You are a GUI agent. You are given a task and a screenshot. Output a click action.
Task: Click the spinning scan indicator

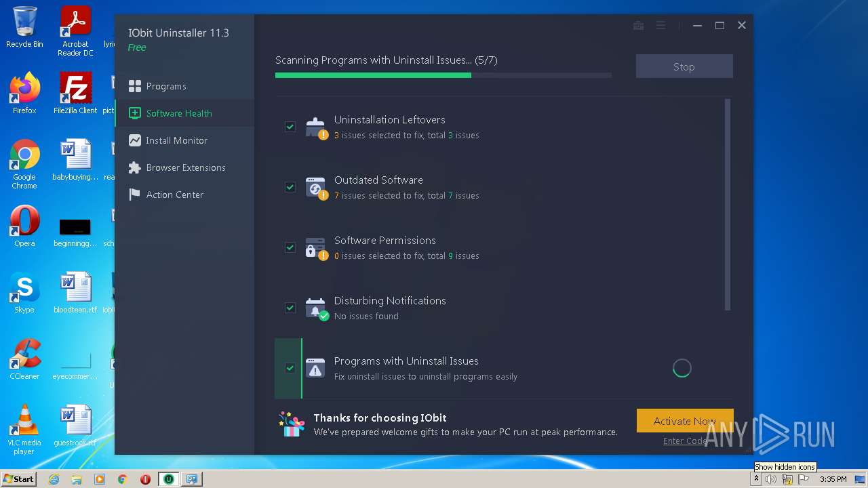(x=682, y=368)
